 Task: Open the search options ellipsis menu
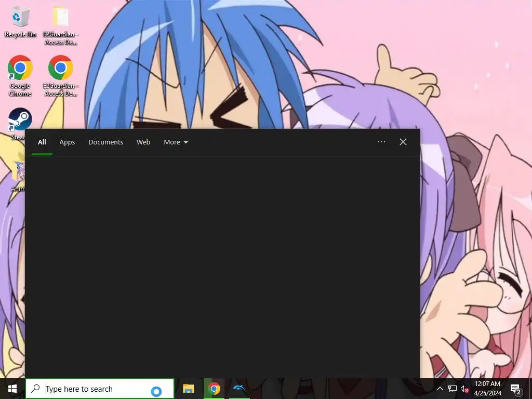[x=381, y=142]
